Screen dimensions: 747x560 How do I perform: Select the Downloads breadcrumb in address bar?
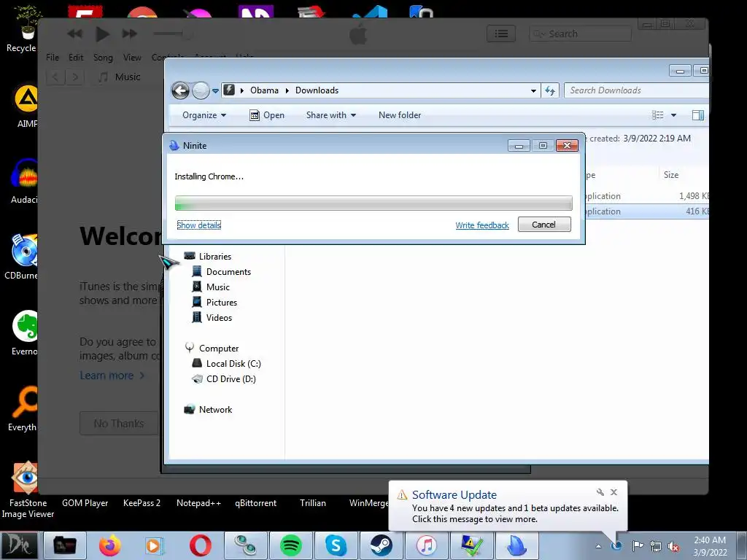pos(317,90)
